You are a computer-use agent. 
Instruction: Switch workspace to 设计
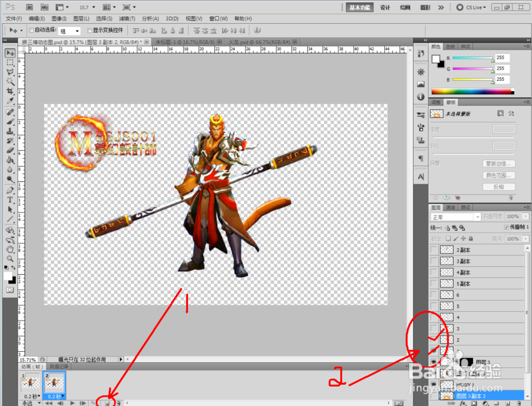385,7
